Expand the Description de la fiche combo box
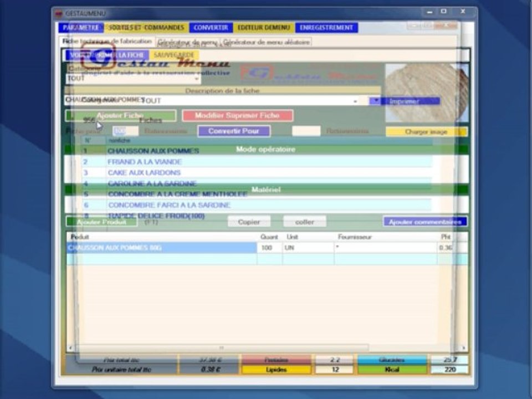The width and height of the screenshot is (532, 399). coord(355,101)
